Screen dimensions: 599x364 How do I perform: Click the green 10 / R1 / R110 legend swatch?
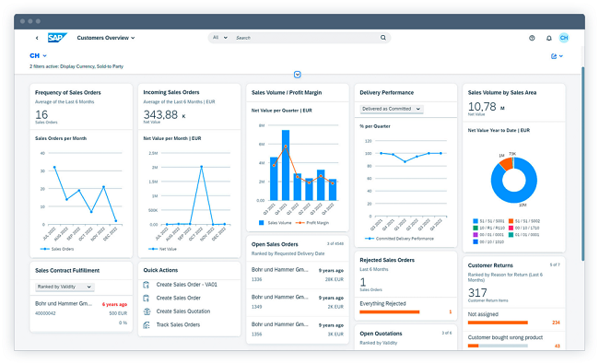pyautogui.click(x=476, y=228)
